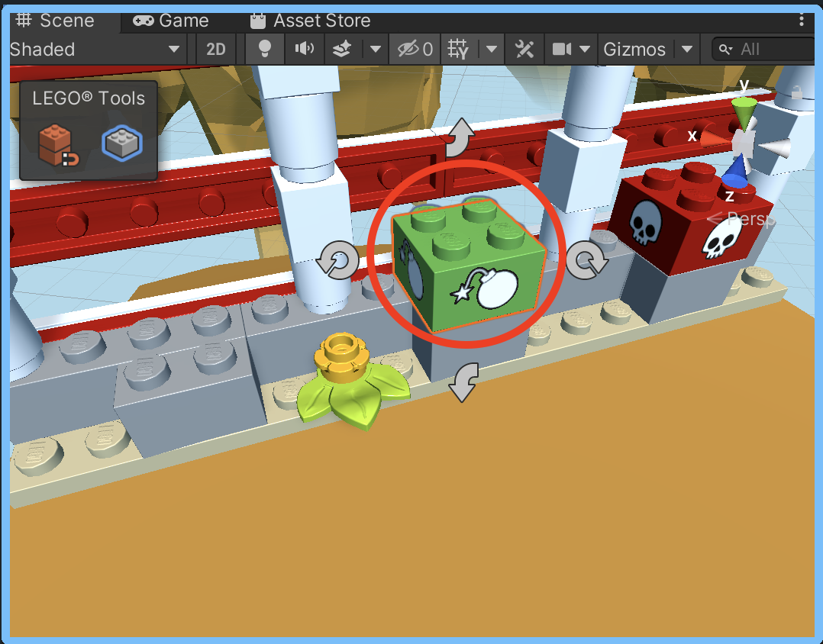The width and height of the screenshot is (823, 644).
Task: Focus the scene search All field
Action: [763, 50]
